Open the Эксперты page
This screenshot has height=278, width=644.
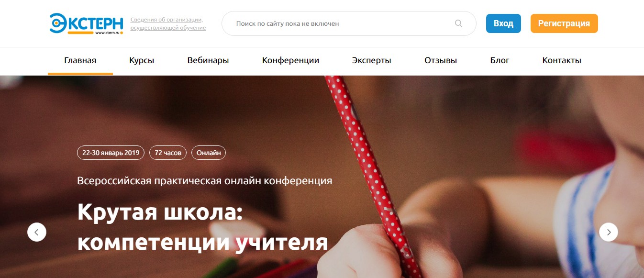(372, 61)
